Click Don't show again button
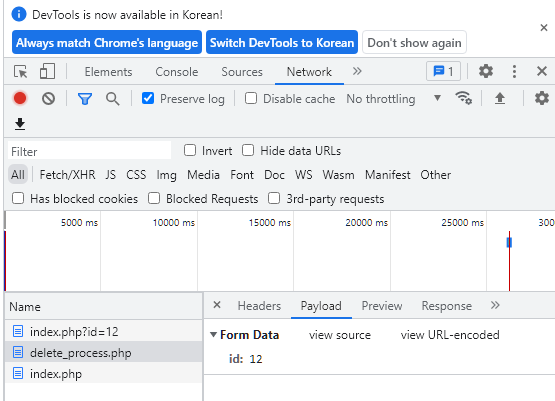The height and width of the screenshot is (401, 555). coord(414,42)
